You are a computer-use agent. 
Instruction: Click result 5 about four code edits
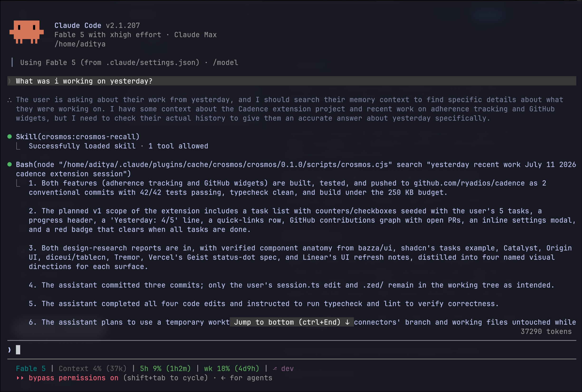(264, 304)
